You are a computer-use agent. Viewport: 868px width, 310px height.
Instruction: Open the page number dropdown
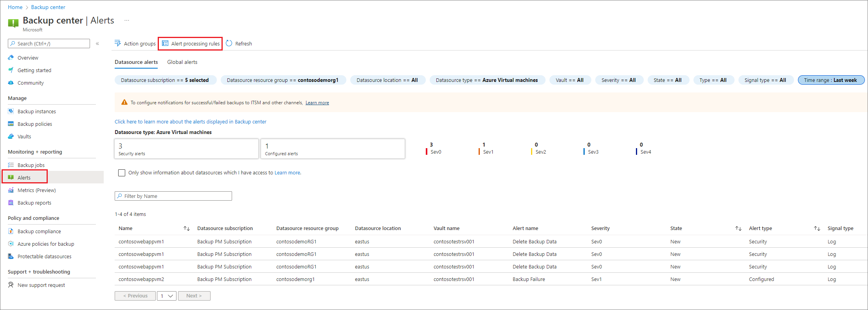click(x=167, y=296)
